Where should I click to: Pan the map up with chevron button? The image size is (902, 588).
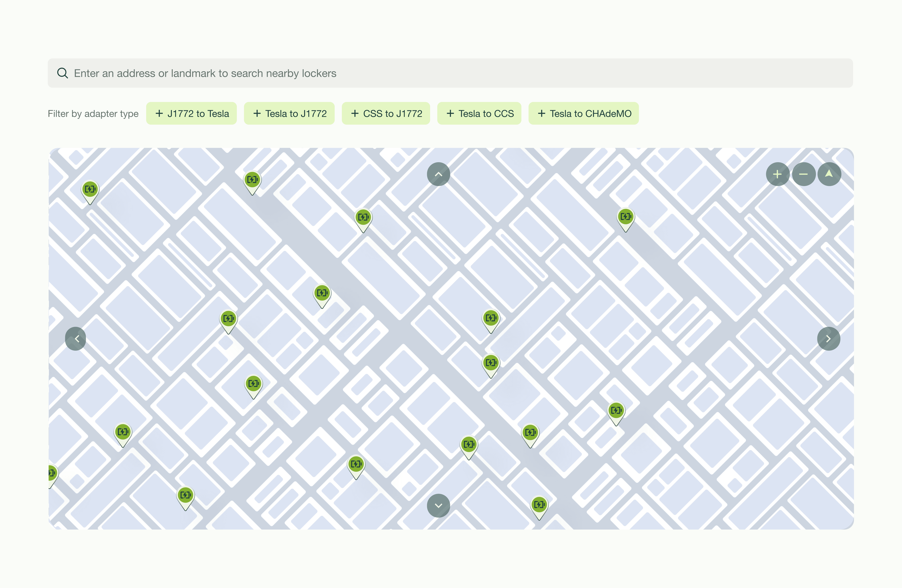(438, 174)
